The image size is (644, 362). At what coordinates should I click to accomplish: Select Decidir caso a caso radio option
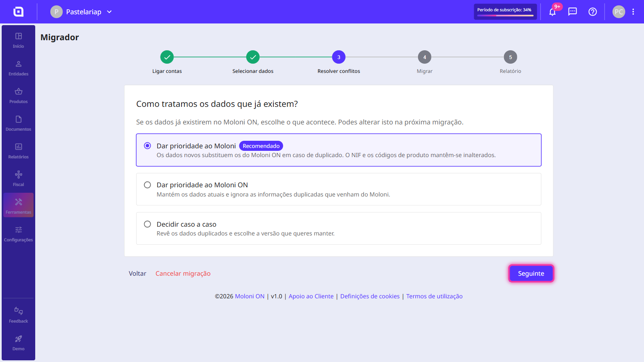tap(148, 224)
